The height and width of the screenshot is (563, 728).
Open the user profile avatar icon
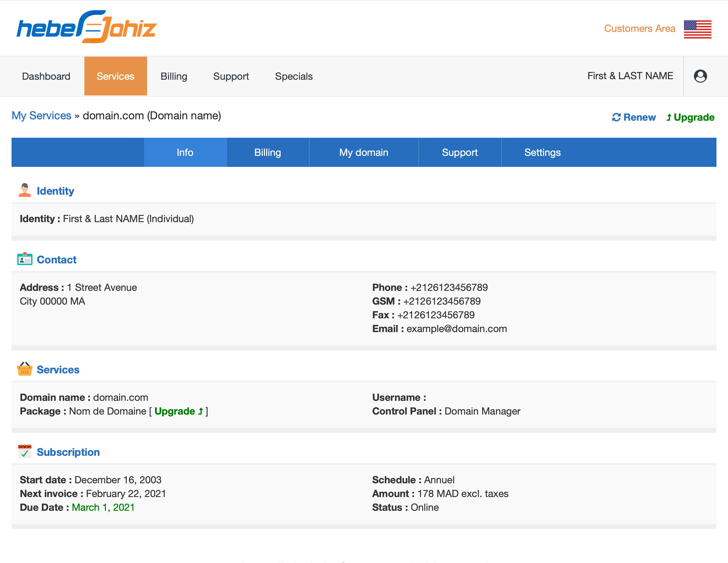pyautogui.click(x=700, y=76)
